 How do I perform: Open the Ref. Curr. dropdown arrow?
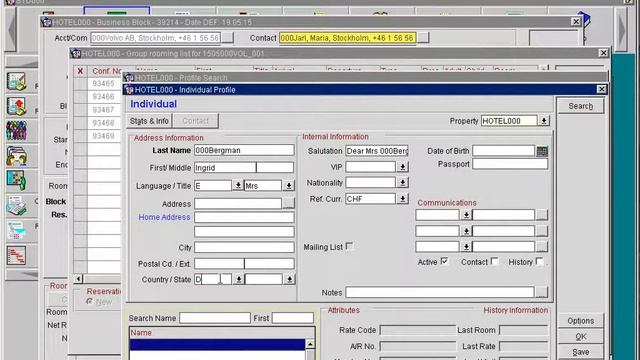pyautogui.click(x=402, y=199)
